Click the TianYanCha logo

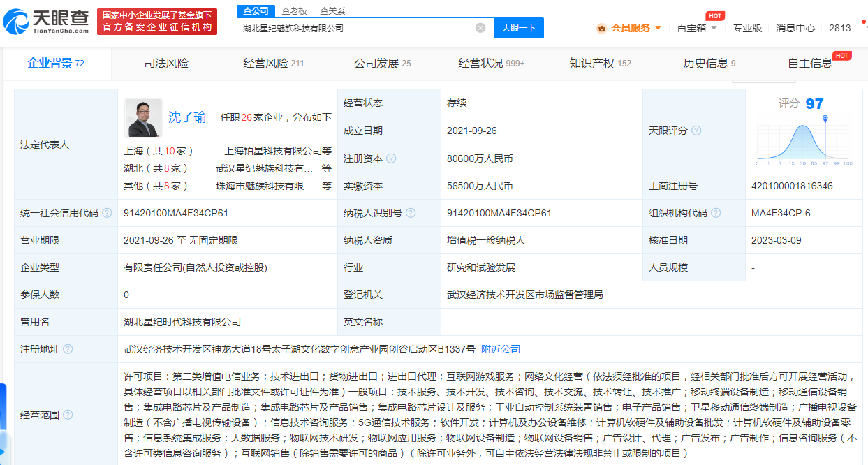(46, 22)
